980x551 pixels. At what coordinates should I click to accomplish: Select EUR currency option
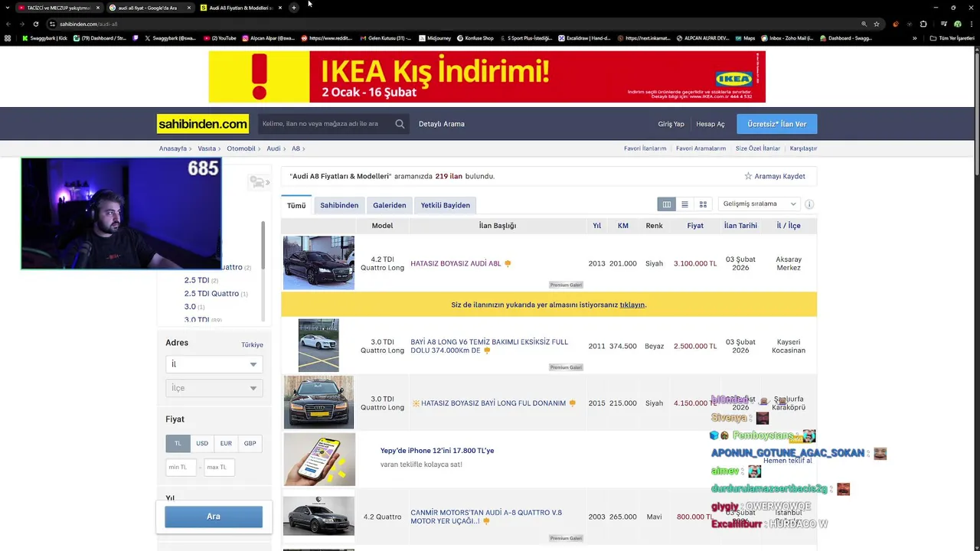pyautogui.click(x=226, y=443)
